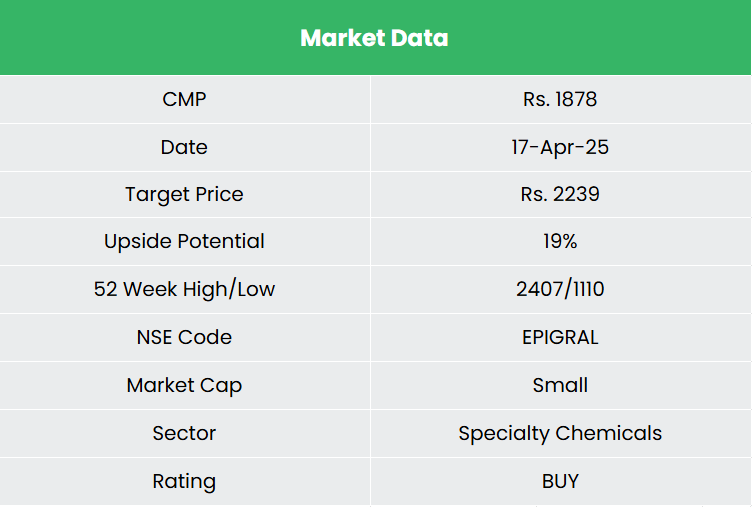
Task: Click the BUY rating value
Action: pyautogui.click(x=560, y=481)
